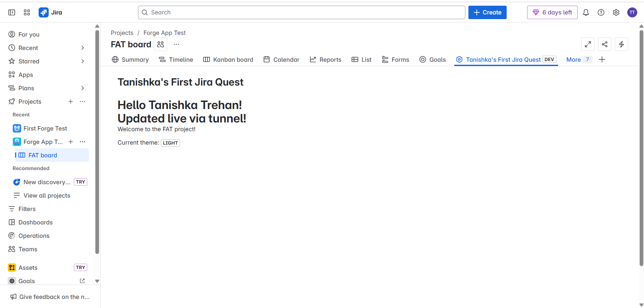The width and height of the screenshot is (644, 308).
Task: Click the First Forge Test project icon
Action: tap(17, 128)
